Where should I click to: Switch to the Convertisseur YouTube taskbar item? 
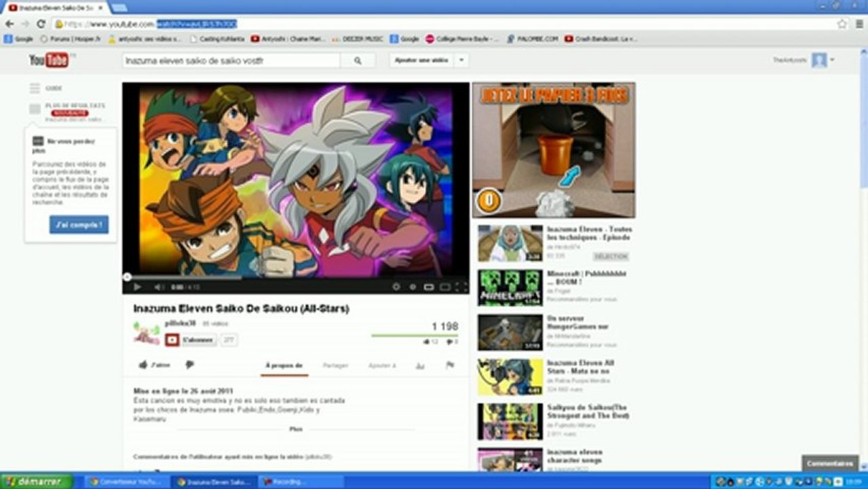tap(126, 482)
